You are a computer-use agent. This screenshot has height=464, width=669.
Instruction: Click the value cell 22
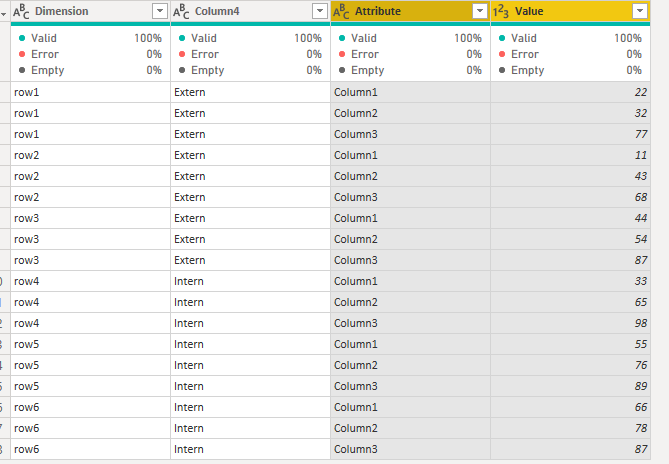570,92
